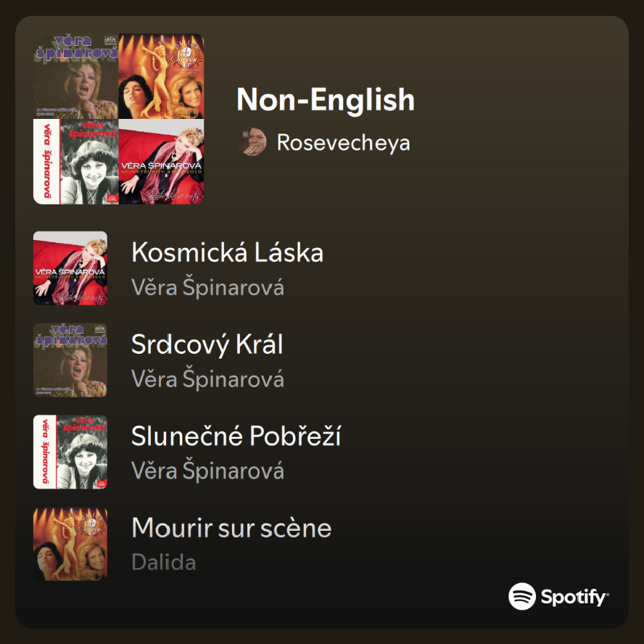Click the Srdcový Král album thumbnail
This screenshot has width=644, height=644.
70,360
